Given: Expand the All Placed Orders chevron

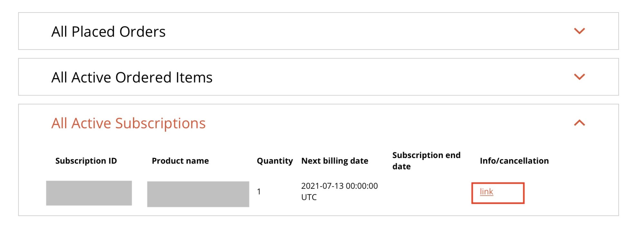Looking at the screenshot, I should point(579,31).
